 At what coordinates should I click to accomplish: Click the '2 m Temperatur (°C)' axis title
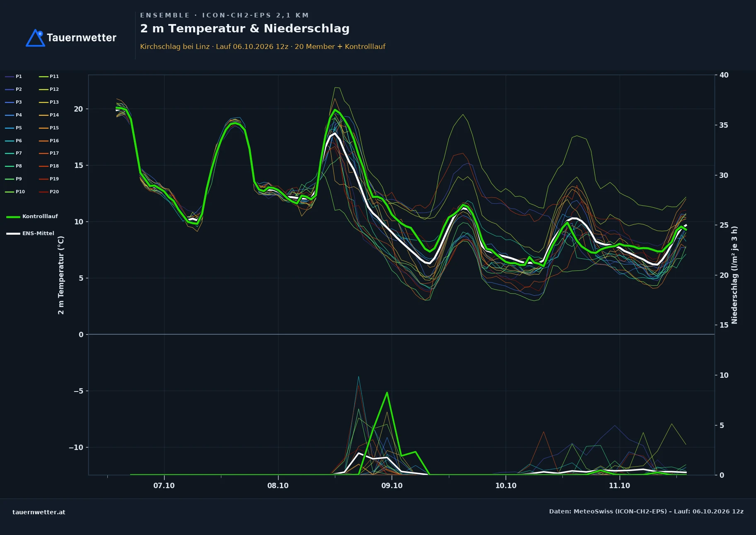(x=61, y=275)
